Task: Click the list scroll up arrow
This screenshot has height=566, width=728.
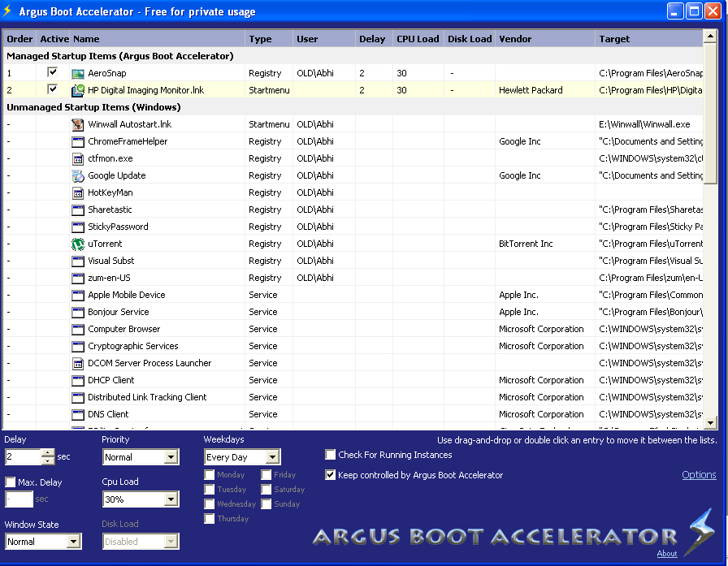Action: coord(710,37)
